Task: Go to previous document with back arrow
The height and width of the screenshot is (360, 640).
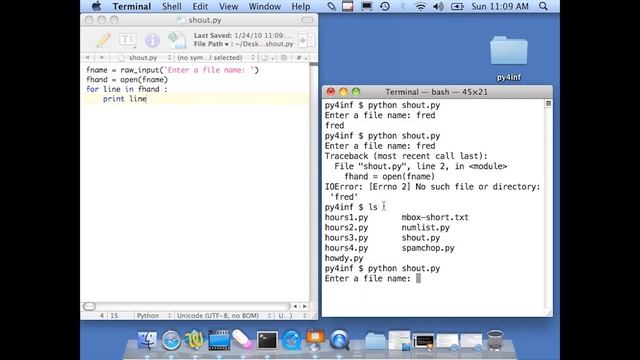Action: click(x=87, y=58)
